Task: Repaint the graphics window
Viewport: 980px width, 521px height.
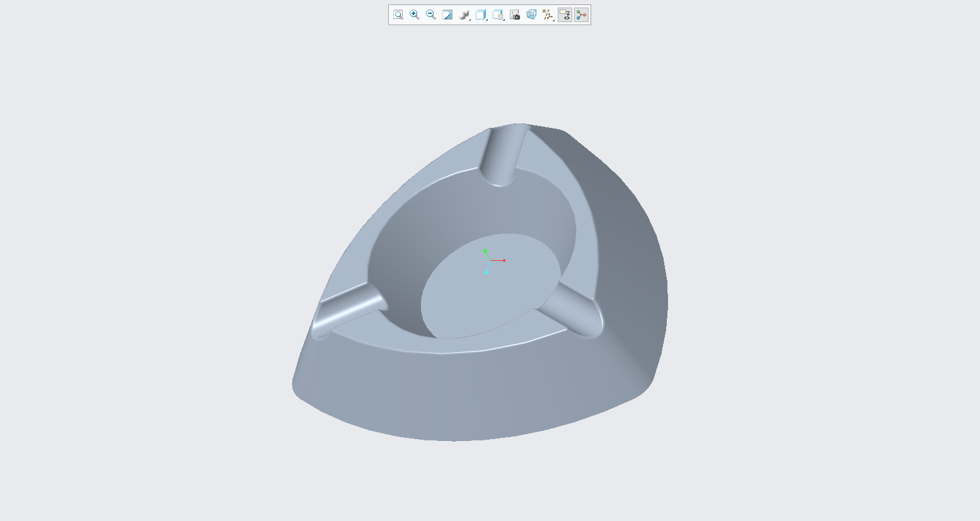Action: tap(447, 14)
